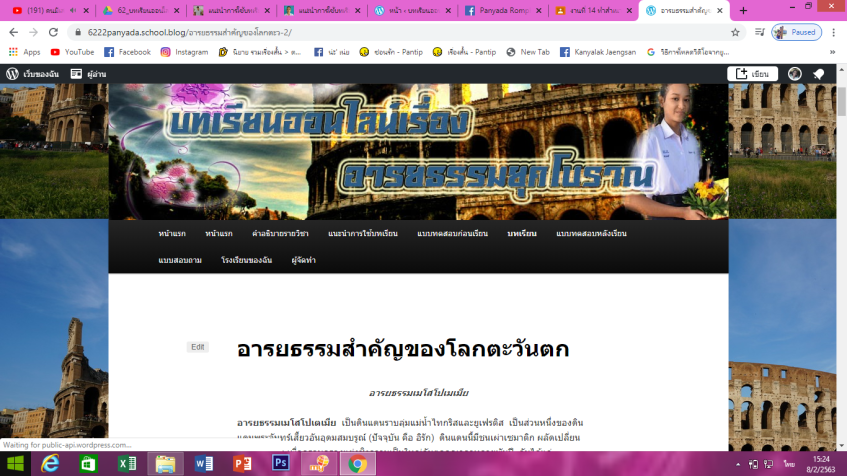The image size is (847, 476).
Task: Select the บทเรียน menu item
Action: pos(521,233)
